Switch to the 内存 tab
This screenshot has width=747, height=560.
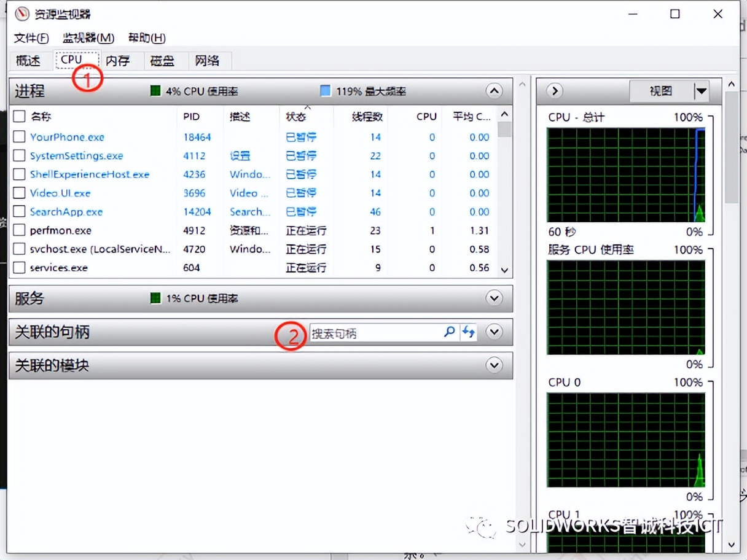point(117,61)
